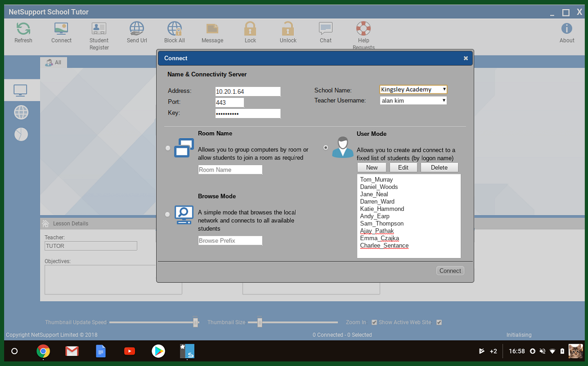Select the Room Name mode radio button
The image size is (588, 366).
[x=168, y=148]
